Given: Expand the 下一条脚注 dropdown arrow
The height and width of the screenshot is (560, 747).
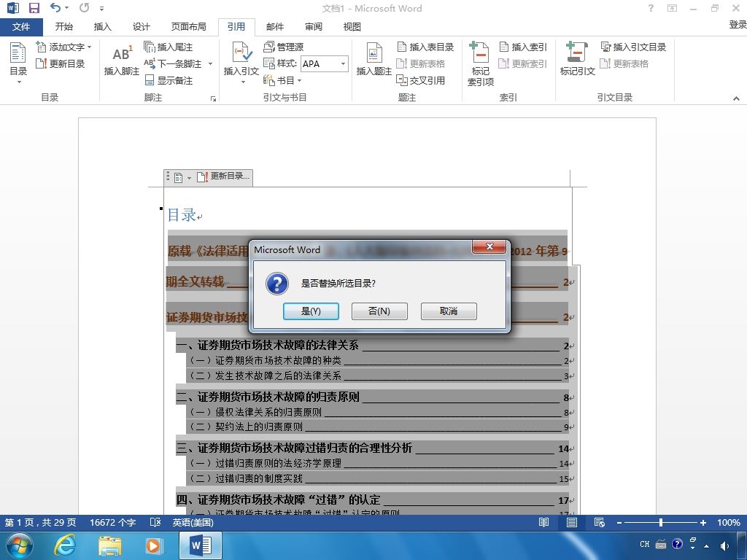Looking at the screenshot, I should (x=210, y=64).
